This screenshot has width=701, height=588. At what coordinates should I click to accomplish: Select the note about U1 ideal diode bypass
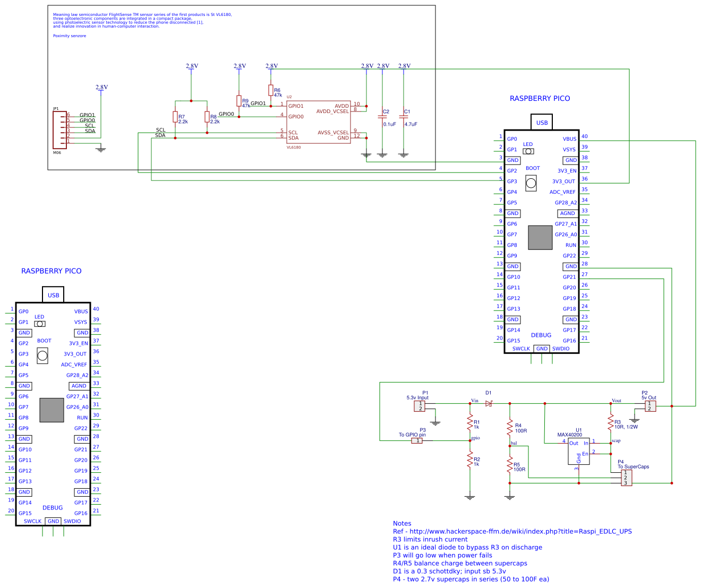pos(468,547)
